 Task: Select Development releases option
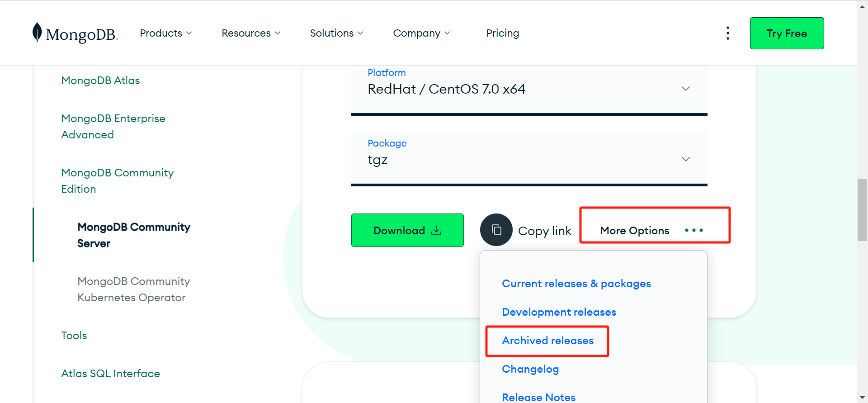click(x=559, y=312)
